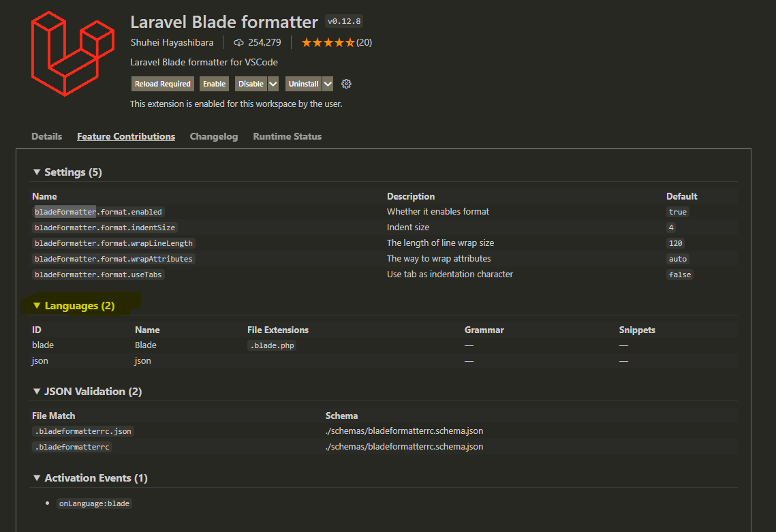Open the extension settings gear icon
This screenshot has width=776, height=532.
346,84
